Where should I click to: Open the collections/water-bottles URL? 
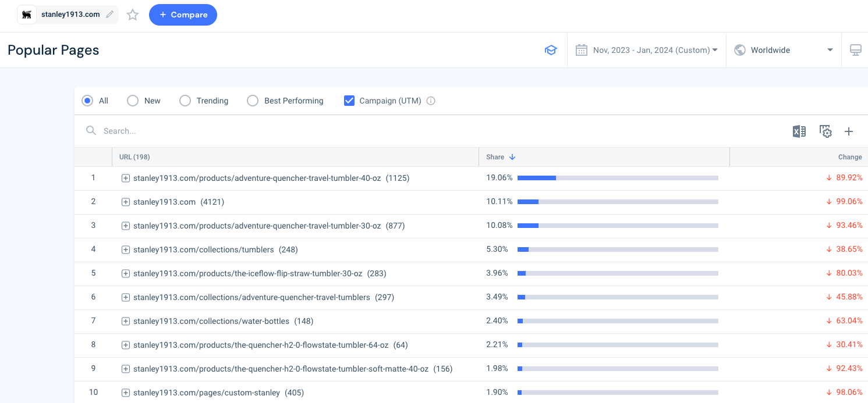(211, 321)
